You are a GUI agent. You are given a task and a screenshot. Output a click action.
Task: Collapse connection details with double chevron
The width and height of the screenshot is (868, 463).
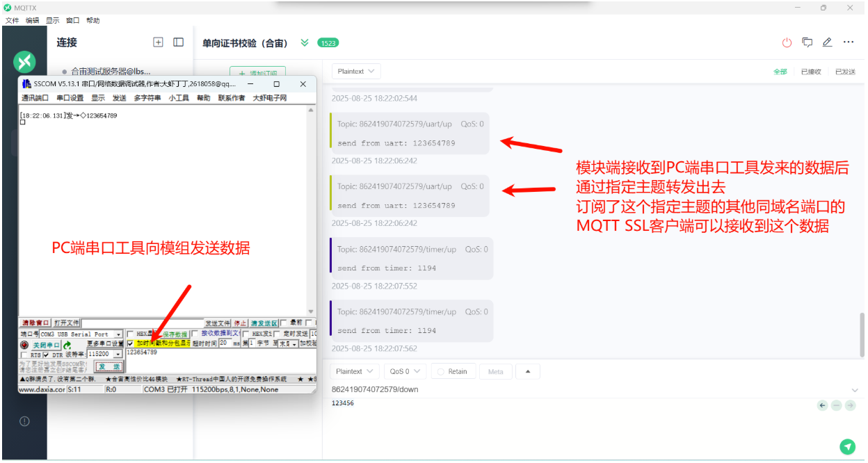point(304,43)
